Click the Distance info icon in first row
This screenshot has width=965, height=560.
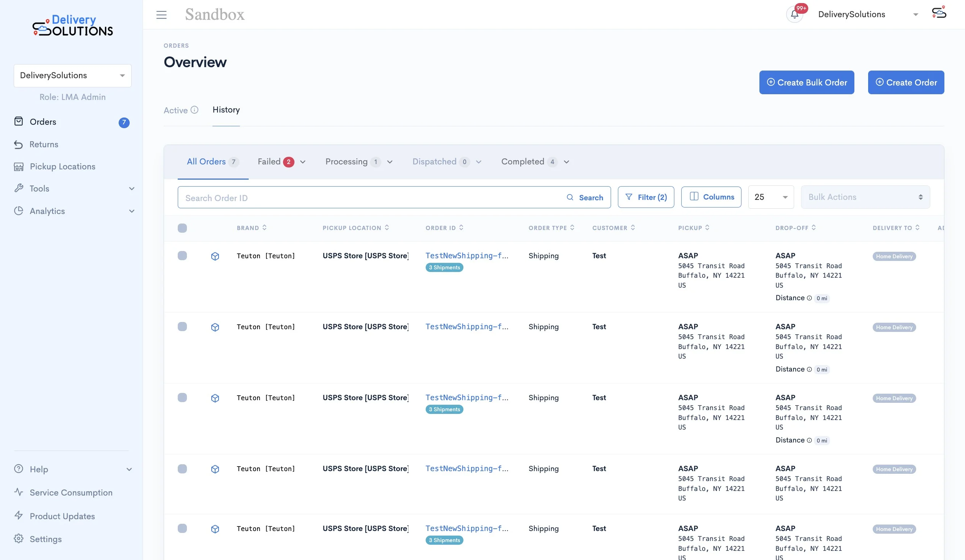[x=809, y=298]
